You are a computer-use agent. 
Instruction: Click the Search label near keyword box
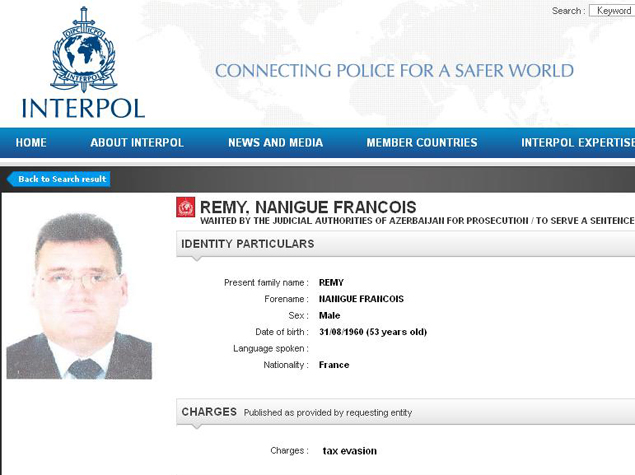[568, 11]
